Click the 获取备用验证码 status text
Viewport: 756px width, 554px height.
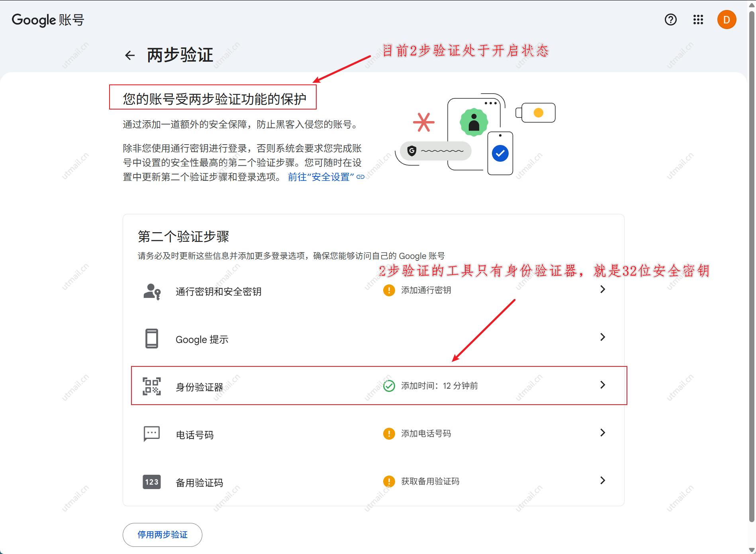click(x=430, y=482)
